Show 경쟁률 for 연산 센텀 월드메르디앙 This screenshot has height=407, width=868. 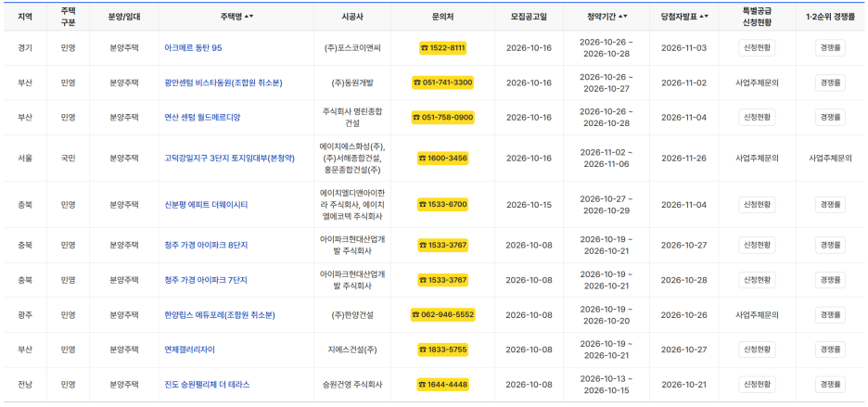pos(830,118)
